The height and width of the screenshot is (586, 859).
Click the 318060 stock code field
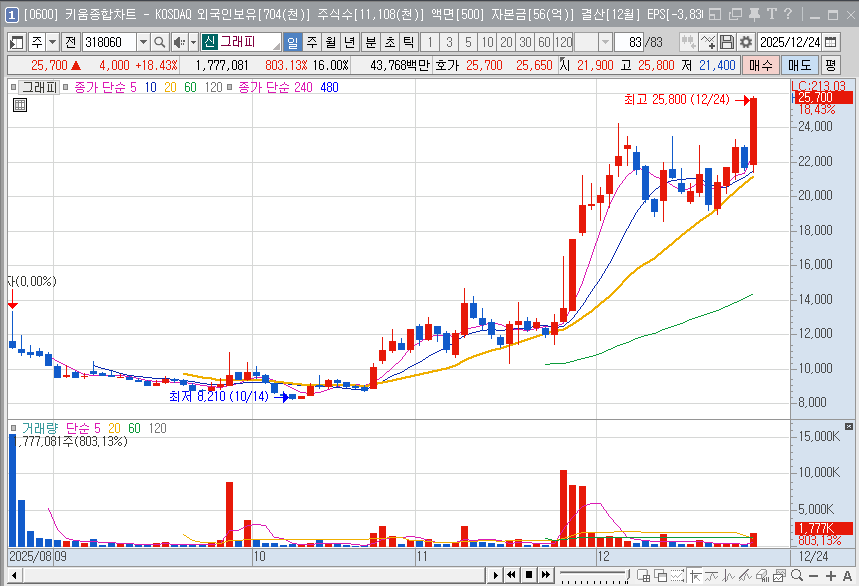click(x=109, y=42)
